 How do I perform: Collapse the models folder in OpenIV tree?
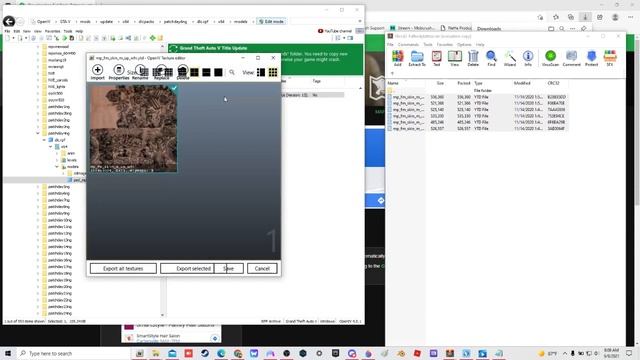click(57, 167)
